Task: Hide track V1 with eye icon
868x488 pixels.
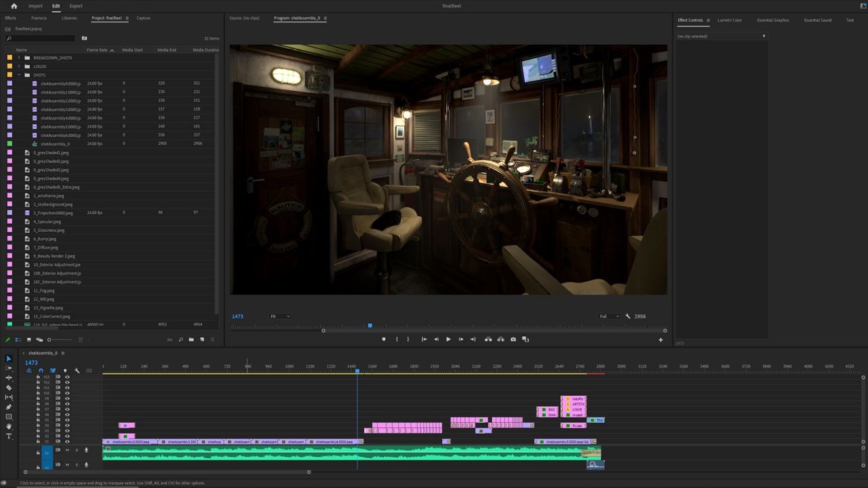Action: click(x=66, y=441)
